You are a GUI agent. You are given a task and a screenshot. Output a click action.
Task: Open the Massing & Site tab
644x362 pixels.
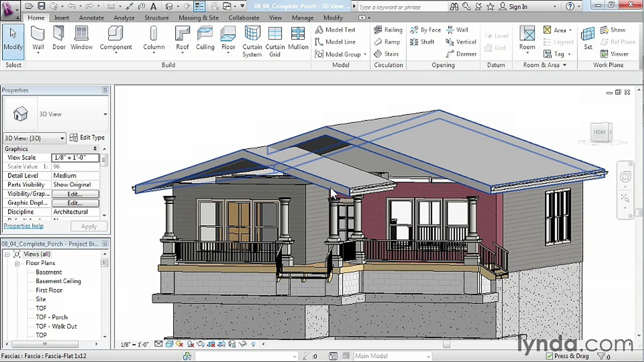click(x=198, y=18)
